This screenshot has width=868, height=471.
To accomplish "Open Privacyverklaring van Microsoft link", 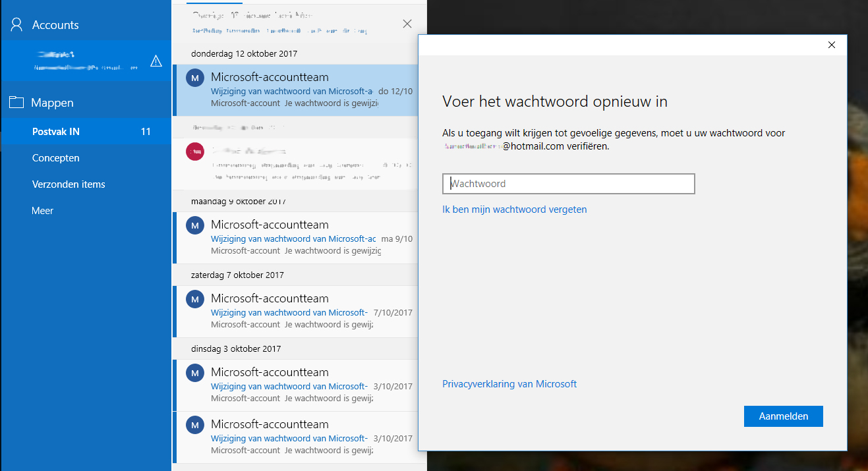I will pyautogui.click(x=509, y=384).
